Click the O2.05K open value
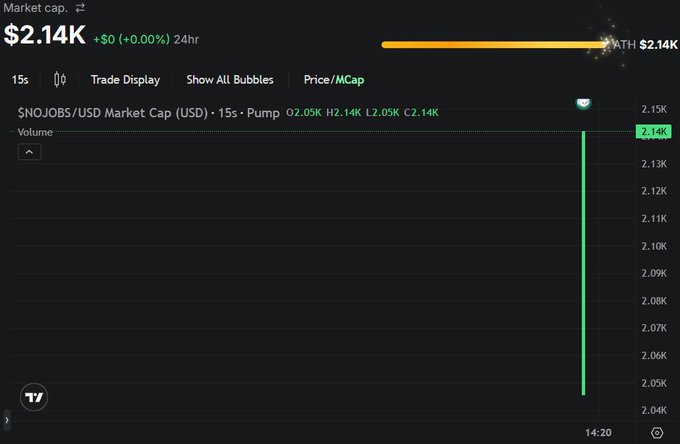The width and height of the screenshot is (680, 444). 304,113
